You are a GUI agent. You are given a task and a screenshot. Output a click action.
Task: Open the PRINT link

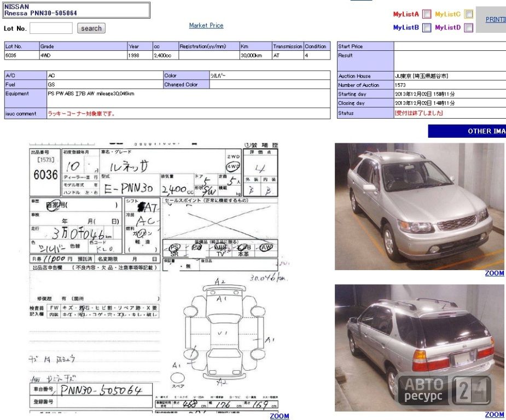pyautogui.click(x=496, y=19)
